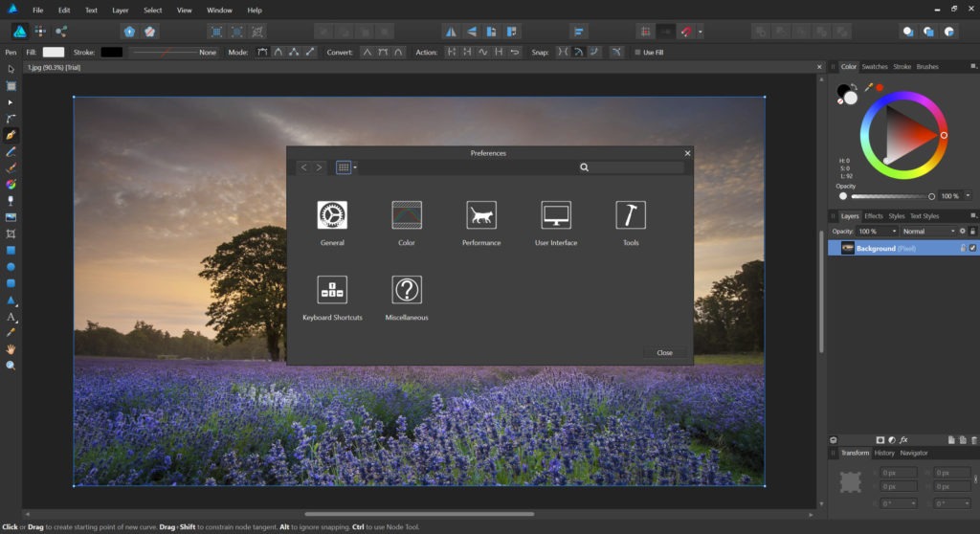This screenshot has width=980, height=534.
Task: Click the Preferences search magnifier icon
Action: (584, 167)
